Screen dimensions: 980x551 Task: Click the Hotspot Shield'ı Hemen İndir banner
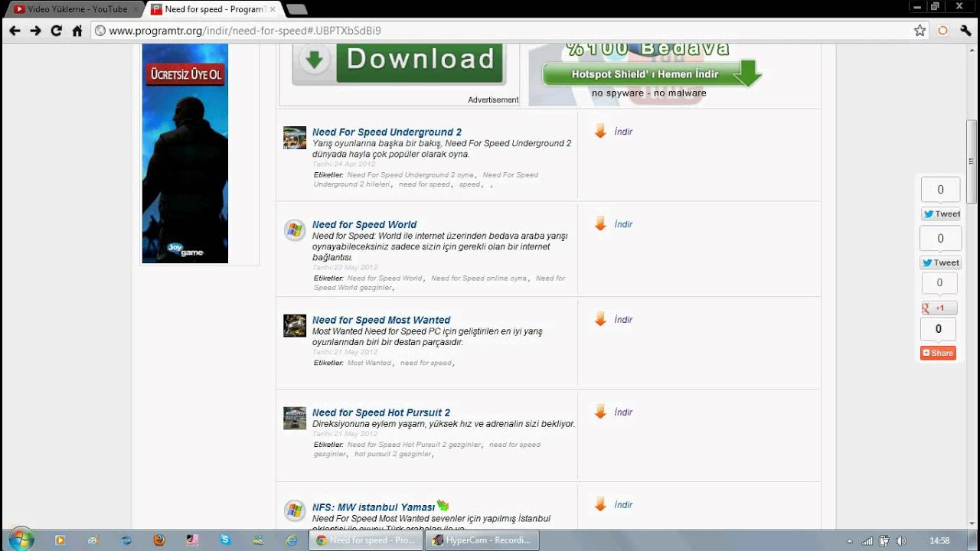652,74
